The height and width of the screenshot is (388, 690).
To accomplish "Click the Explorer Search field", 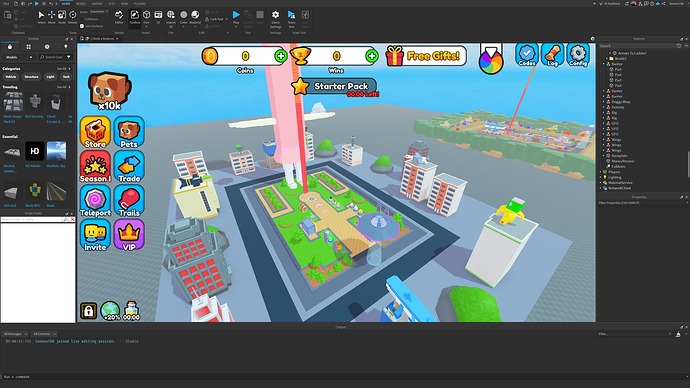I will pyautogui.click(x=637, y=46).
